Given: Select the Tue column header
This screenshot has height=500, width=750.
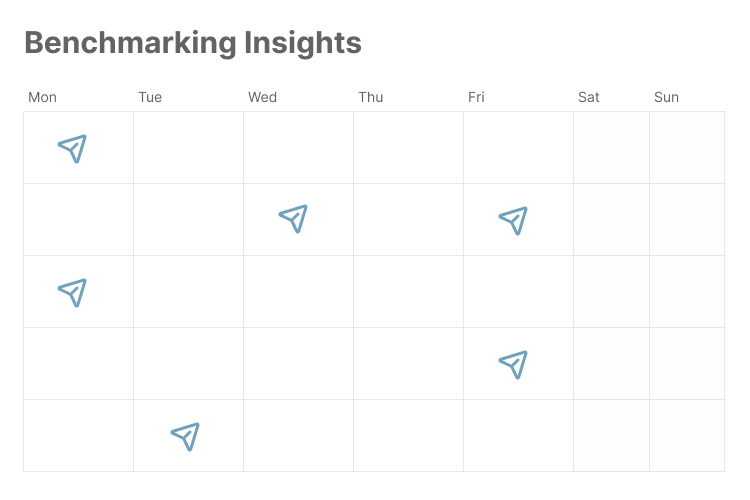Looking at the screenshot, I should tap(150, 97).
